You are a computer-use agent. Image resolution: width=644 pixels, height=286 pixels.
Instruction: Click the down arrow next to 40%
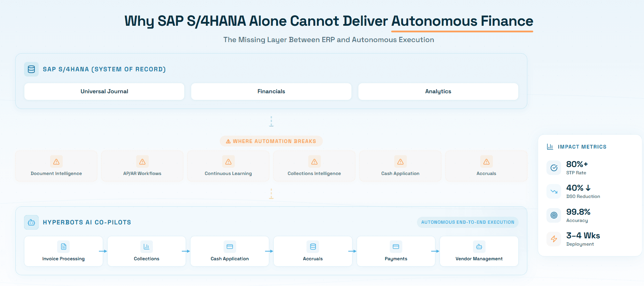[x=588, y=188]
